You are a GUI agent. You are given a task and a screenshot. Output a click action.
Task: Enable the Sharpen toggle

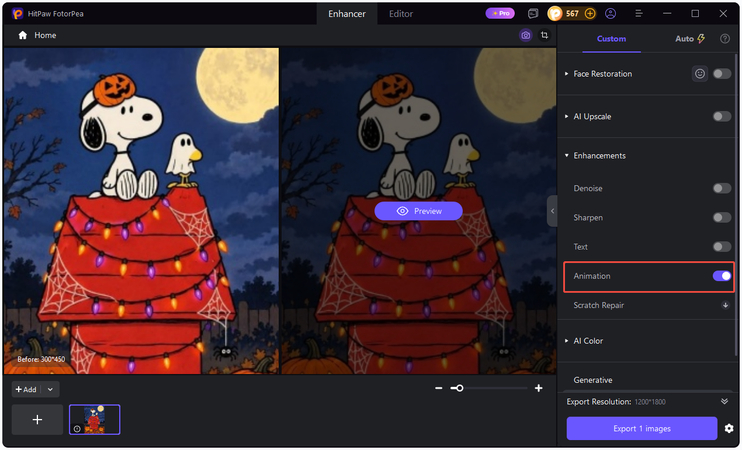pos(722,218)
